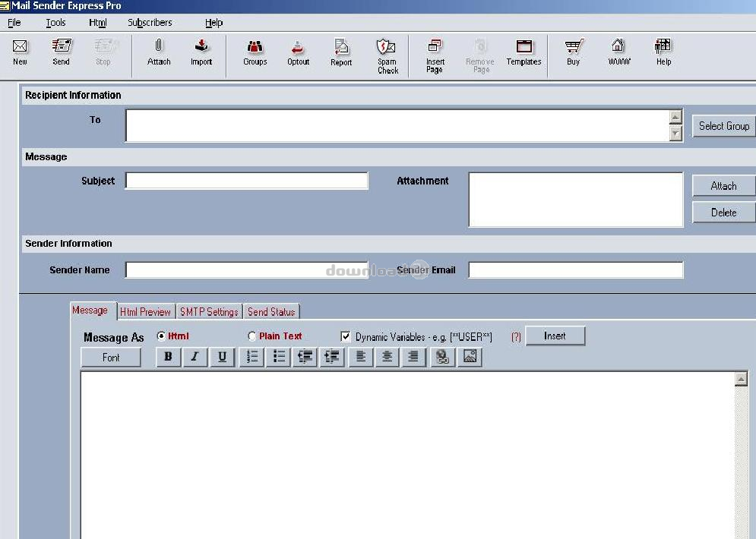
Task: Click the Send toolbar icon
Action: click(x=62, y=52)
